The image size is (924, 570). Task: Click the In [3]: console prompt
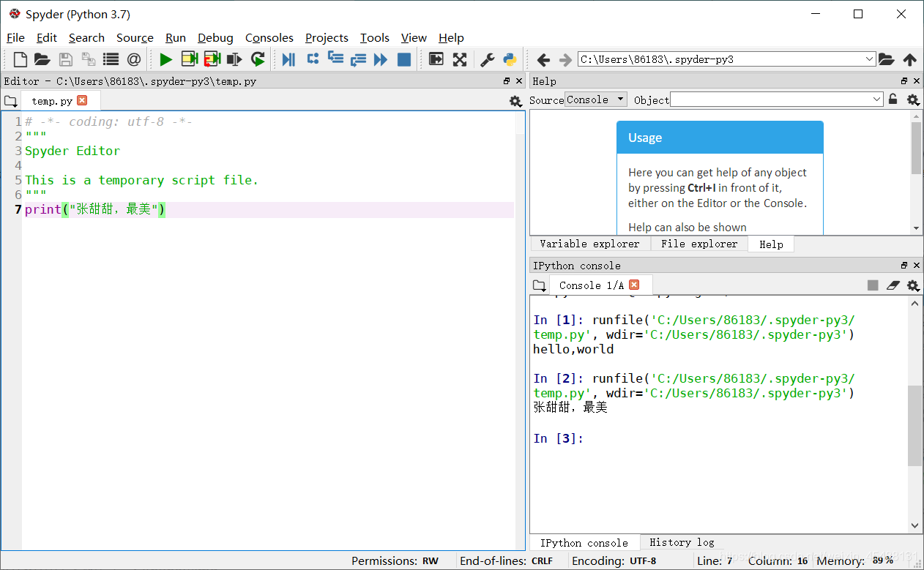pyautogui.click(x=559, y=438)
